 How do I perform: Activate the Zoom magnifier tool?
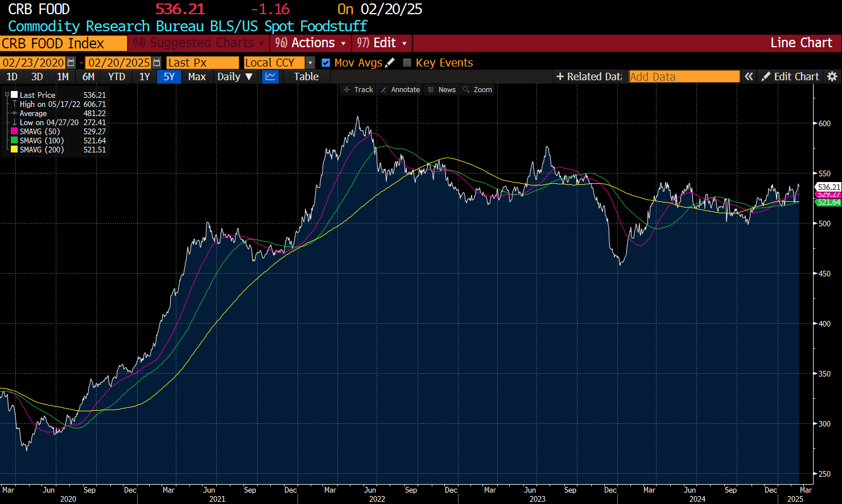[x=477, y=90]
